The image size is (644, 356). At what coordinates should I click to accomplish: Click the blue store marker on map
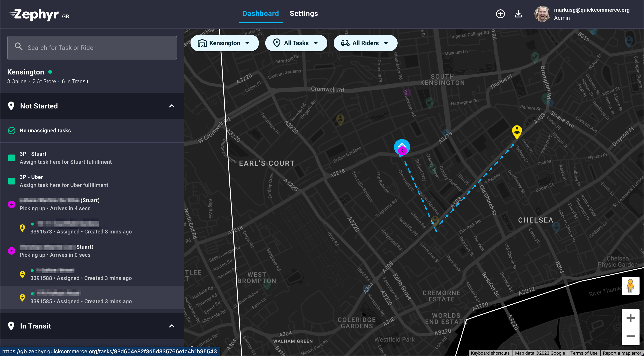[x=402, y=147]
